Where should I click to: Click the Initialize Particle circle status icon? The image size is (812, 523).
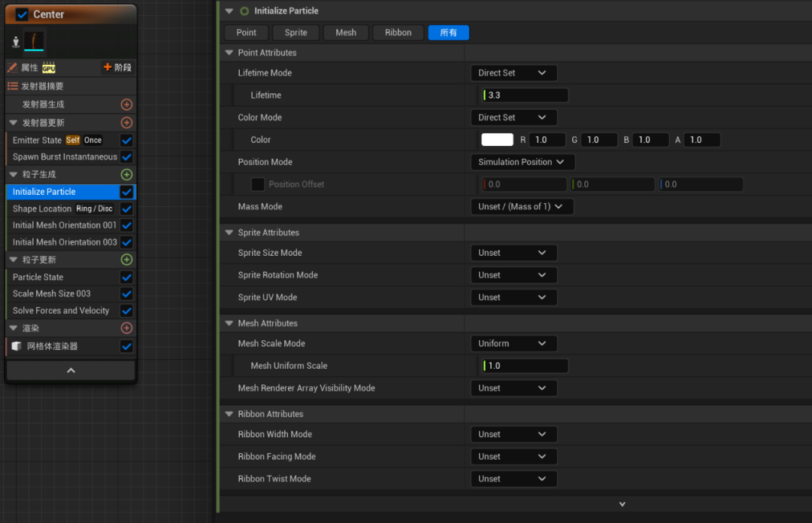click(244, 11)
